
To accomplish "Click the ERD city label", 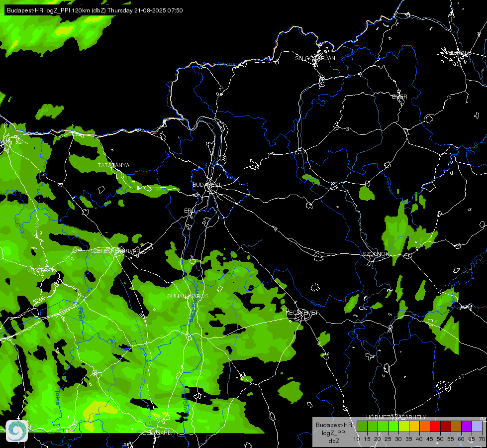I will pyautogui.click(x=190, y=211).
